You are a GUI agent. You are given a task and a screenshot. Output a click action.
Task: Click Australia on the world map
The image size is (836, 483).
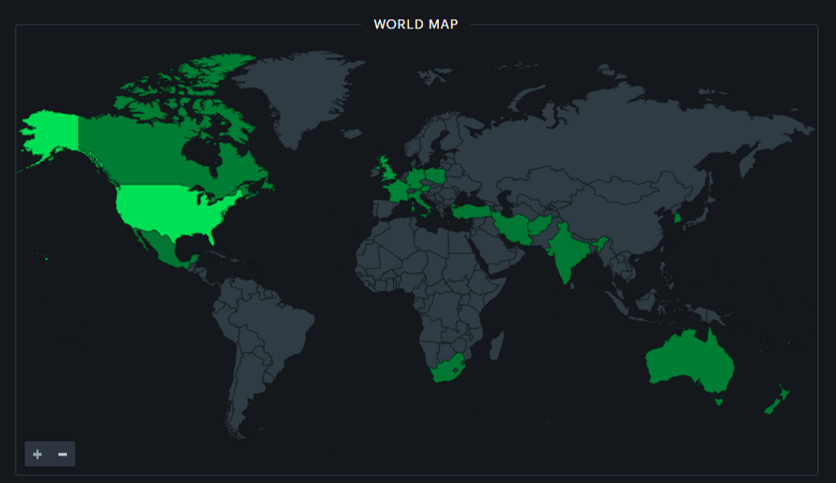pyautogui.click(x=688, y=361)
